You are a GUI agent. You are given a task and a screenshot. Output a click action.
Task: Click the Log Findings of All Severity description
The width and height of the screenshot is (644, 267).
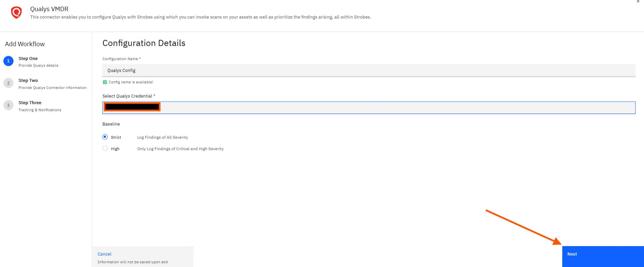(x=162, y=137)
